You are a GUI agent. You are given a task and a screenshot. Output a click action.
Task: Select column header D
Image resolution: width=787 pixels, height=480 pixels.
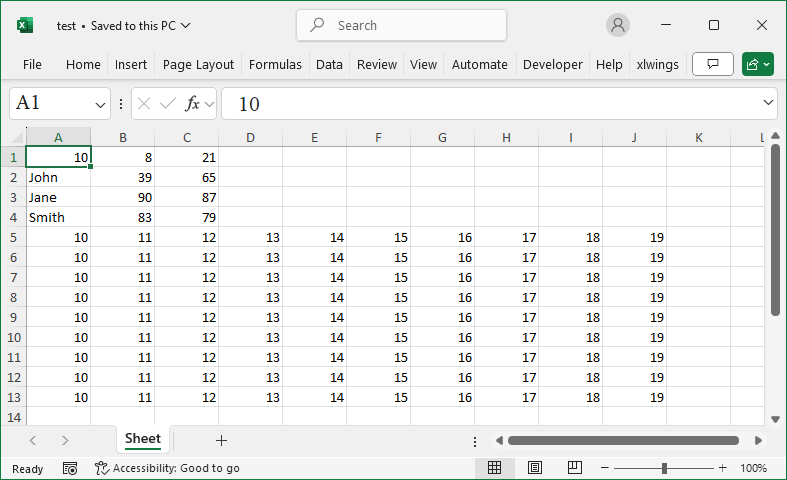point(250,138)
